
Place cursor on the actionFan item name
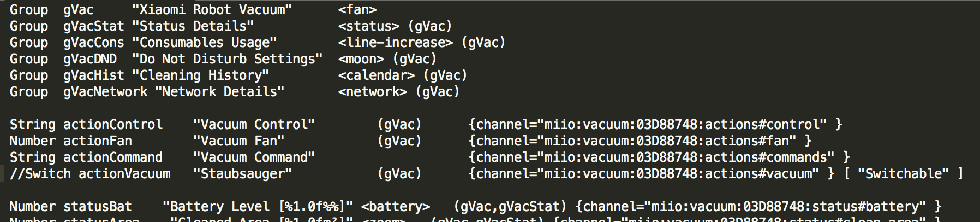(x=98, y=141)
